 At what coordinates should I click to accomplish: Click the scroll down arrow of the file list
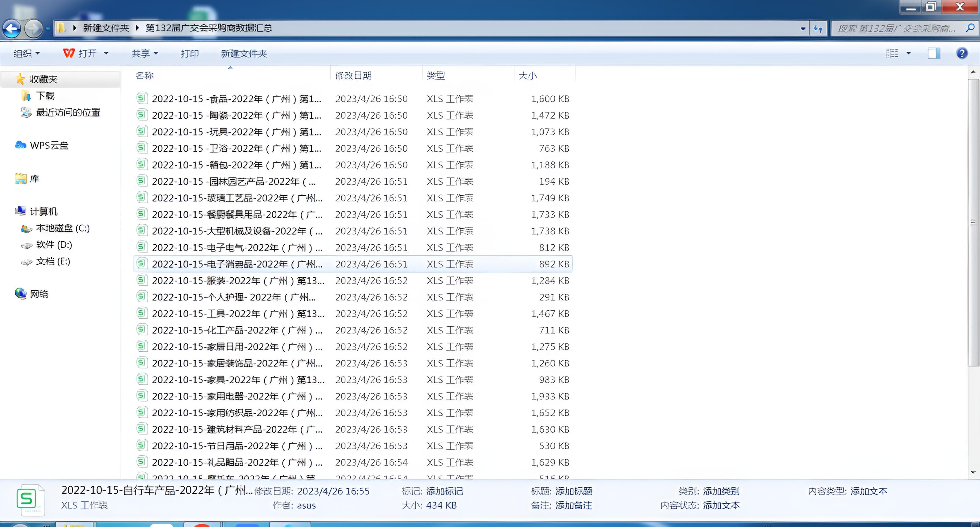(973, 472)
